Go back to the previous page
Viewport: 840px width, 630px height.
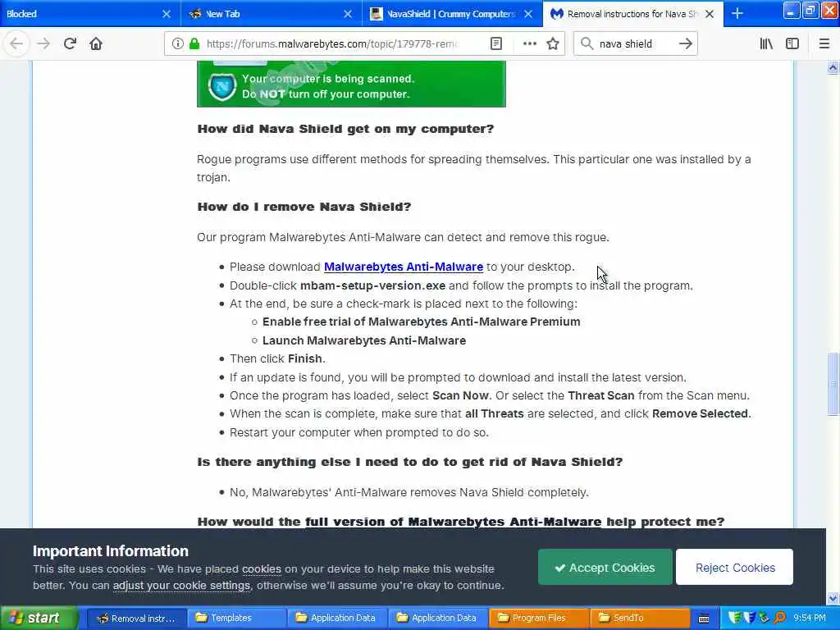click(16, 43)
